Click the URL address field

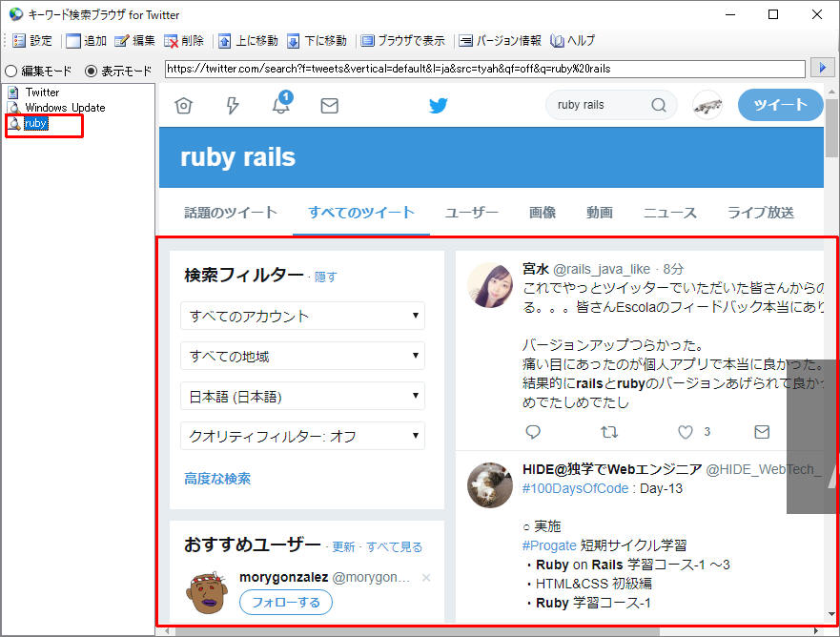[x=484, y=69]
